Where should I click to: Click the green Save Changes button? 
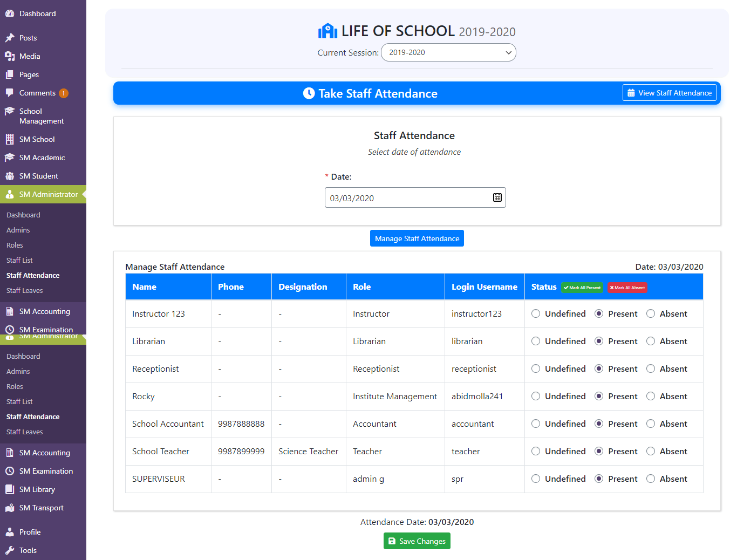(417, 541)
